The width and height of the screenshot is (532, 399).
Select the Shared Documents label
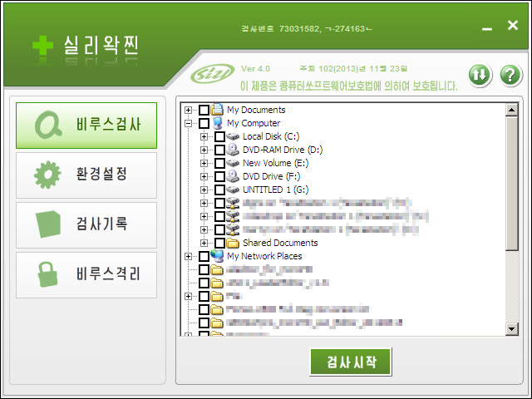[280, 243]
